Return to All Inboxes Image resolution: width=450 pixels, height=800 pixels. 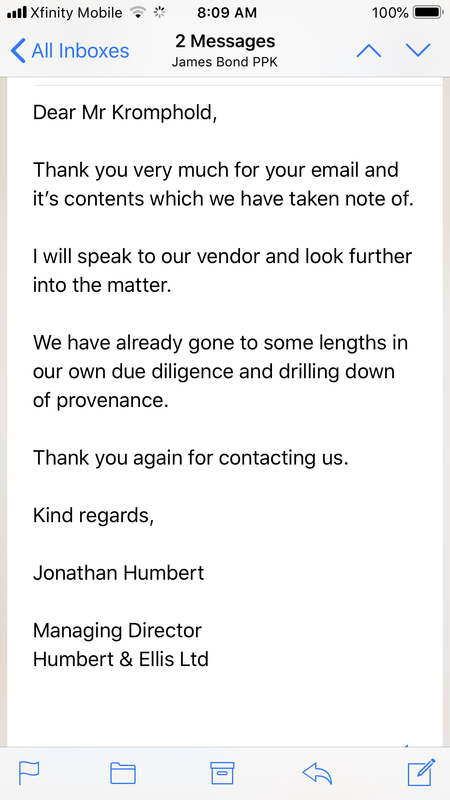[70, 51]
